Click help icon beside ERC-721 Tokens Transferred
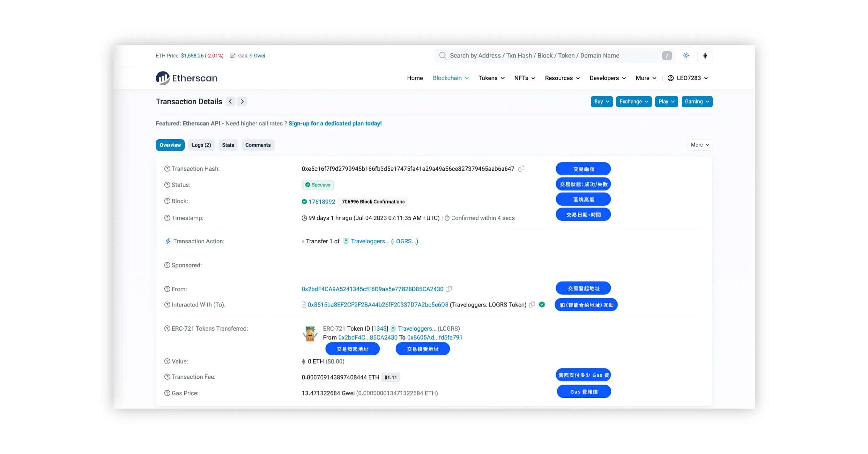This screenshot has width=868, height=454. (167, 329)
